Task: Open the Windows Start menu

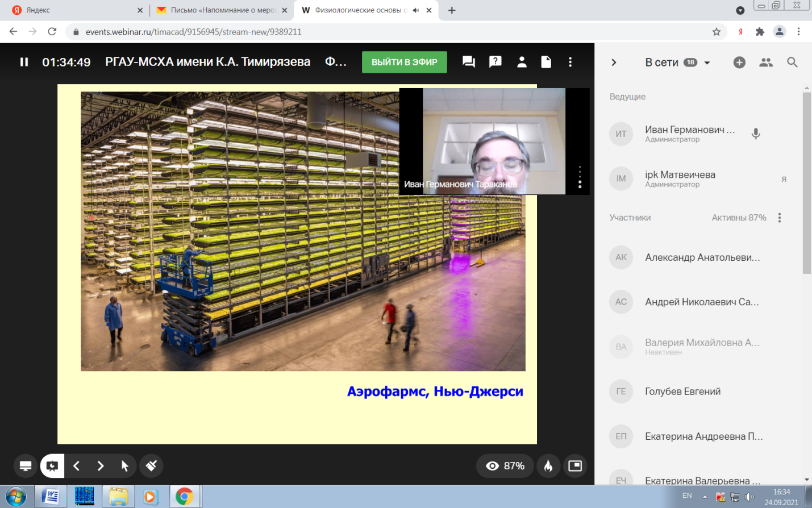Action: (x=16, y=497)
